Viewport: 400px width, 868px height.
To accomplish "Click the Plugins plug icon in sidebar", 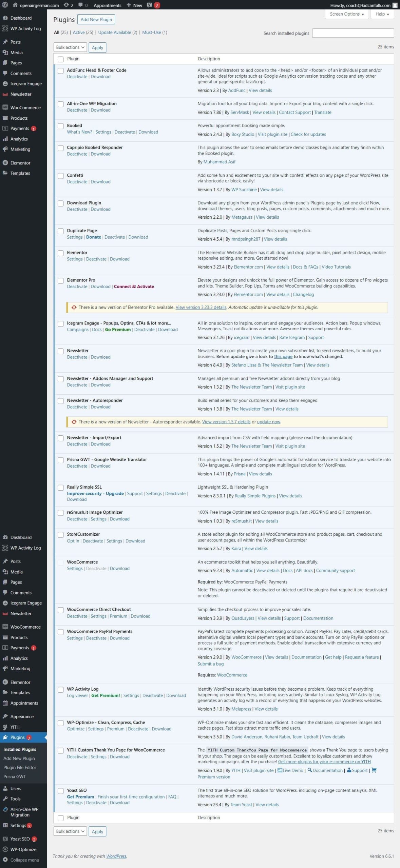I will click(x=5, y=737).
